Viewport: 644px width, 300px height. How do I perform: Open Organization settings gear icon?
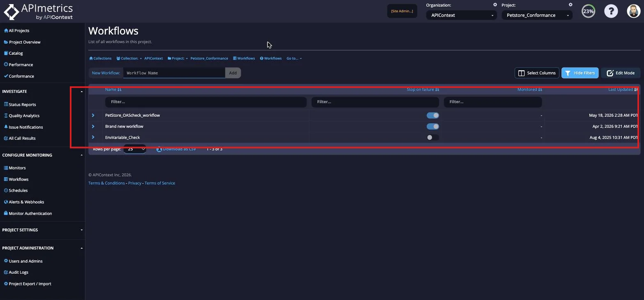pos(495,5)
